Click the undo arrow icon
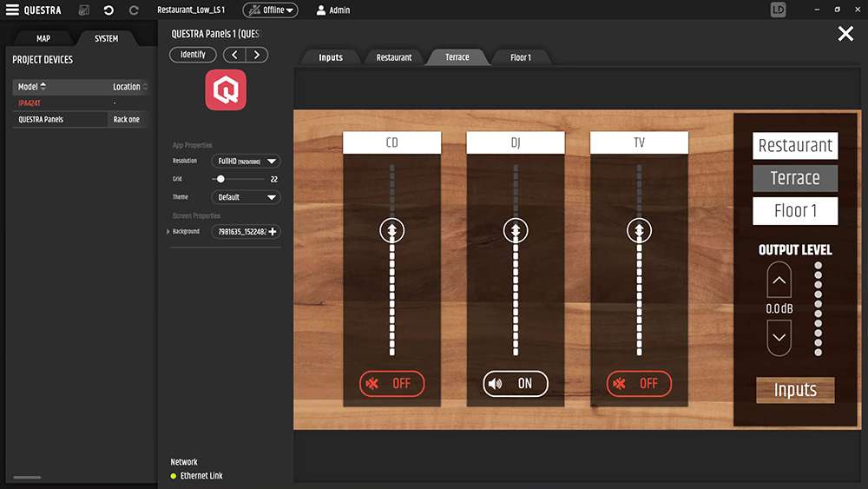Screen dimensions: 868x489 108,10
